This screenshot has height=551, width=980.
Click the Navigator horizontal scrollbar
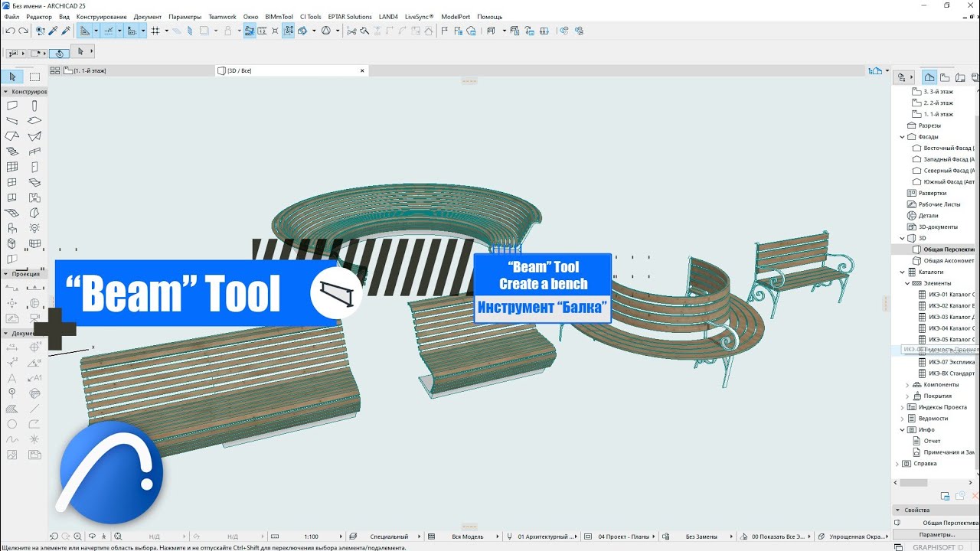click(913, 483)
